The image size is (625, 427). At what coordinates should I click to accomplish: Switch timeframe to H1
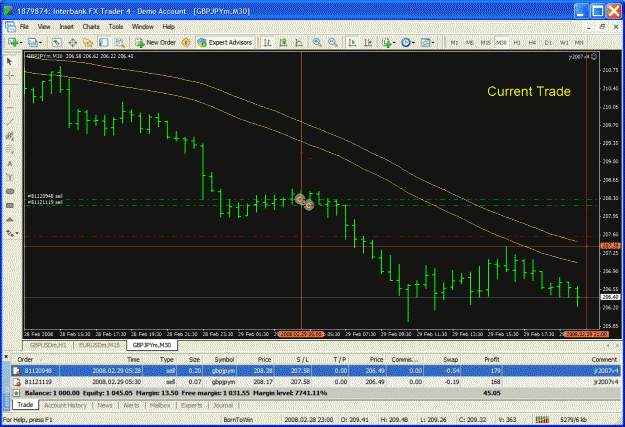tap(517, 42)
